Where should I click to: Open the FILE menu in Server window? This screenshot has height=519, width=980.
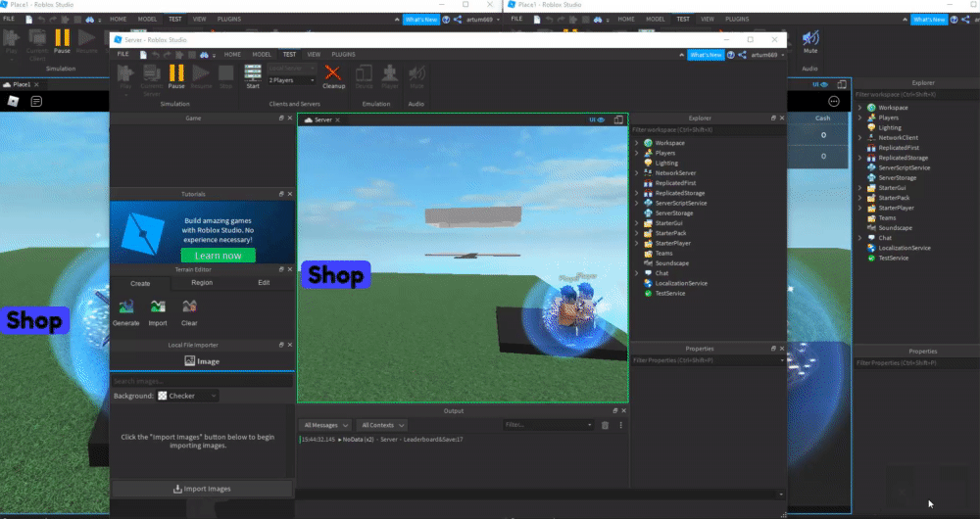click(x=123, y=55)
